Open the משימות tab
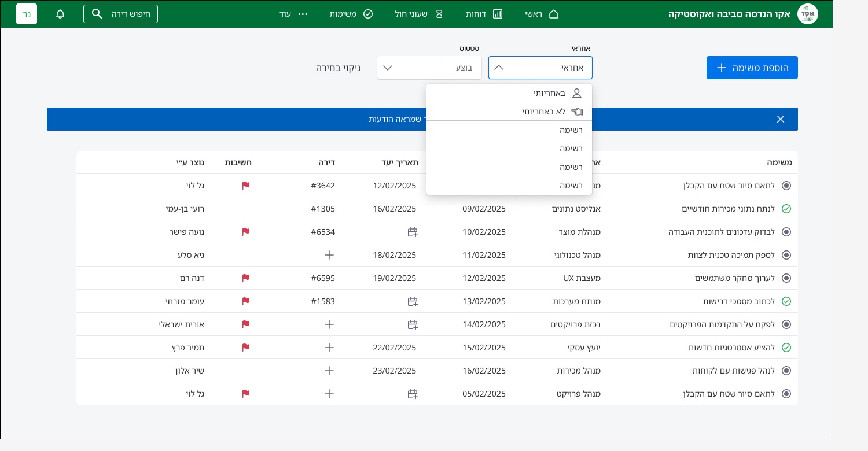The height and width of the screenshot is (451, 868). tap(351, 14)
